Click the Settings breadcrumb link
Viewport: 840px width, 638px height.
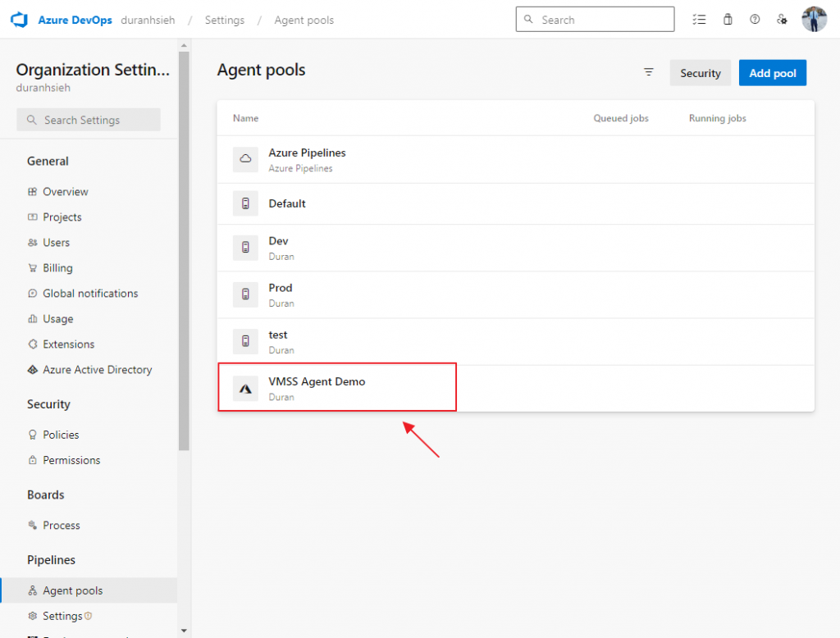pyautogui.click(x=225, y=20)
